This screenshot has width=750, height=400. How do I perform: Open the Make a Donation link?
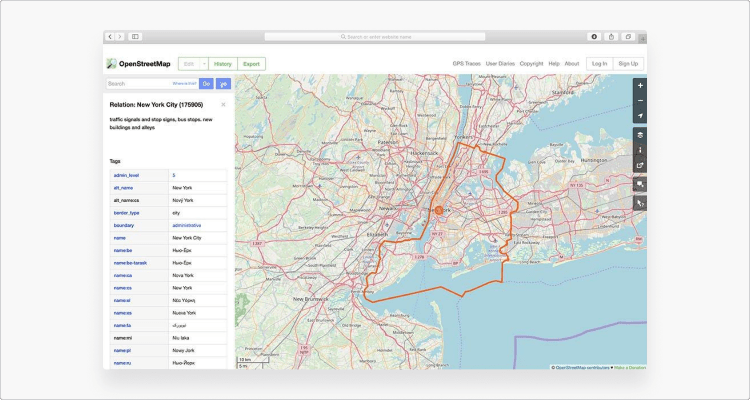click(x=630, y=367)
